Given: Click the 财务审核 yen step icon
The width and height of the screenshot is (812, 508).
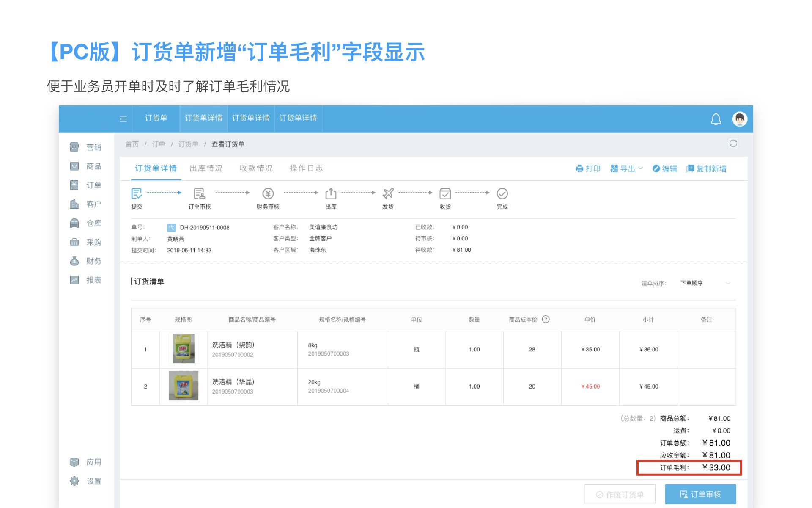Looking at the screenshot, I should (268, 194).
